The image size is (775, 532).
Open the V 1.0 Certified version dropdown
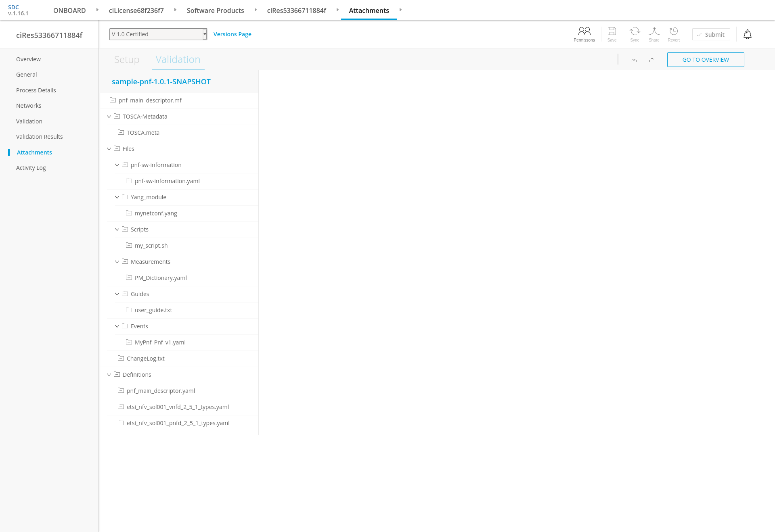(x=158, y=34)
